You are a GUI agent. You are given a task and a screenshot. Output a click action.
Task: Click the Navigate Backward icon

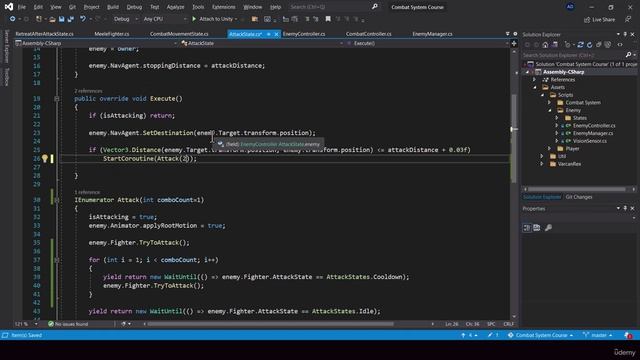[x=13, y=19]
